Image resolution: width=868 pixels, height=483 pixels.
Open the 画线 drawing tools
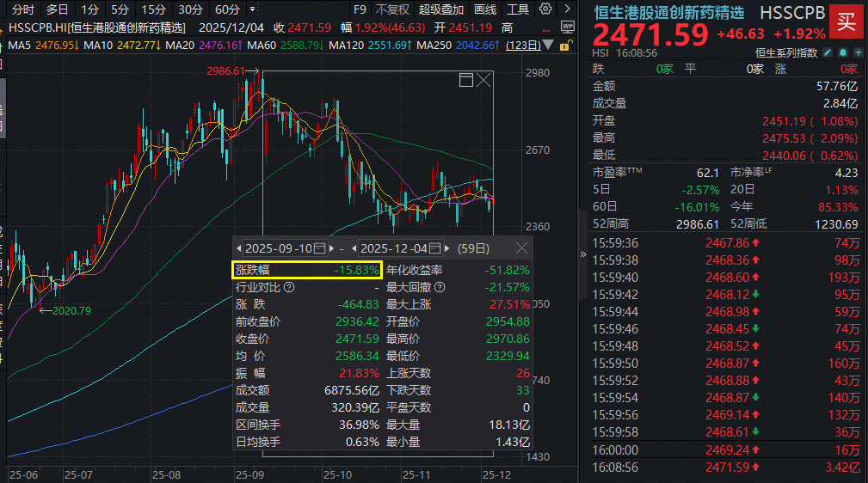pyautogui.click(x=485, y=9)
